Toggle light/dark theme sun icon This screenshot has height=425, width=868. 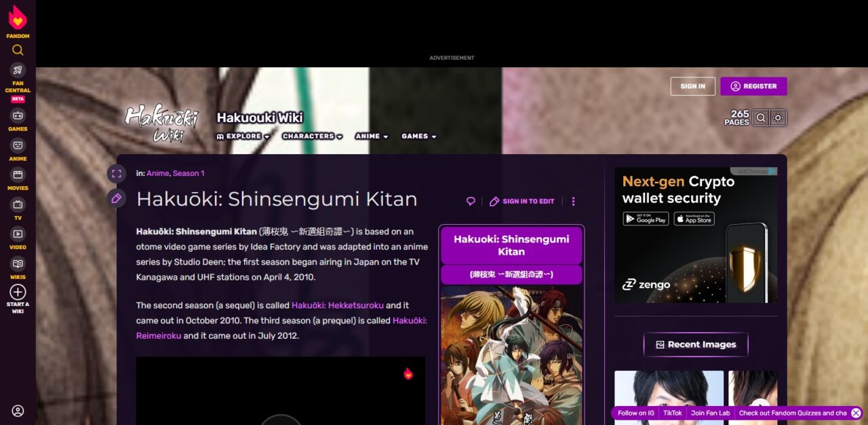pyautogui.click(x=778, y=117)
